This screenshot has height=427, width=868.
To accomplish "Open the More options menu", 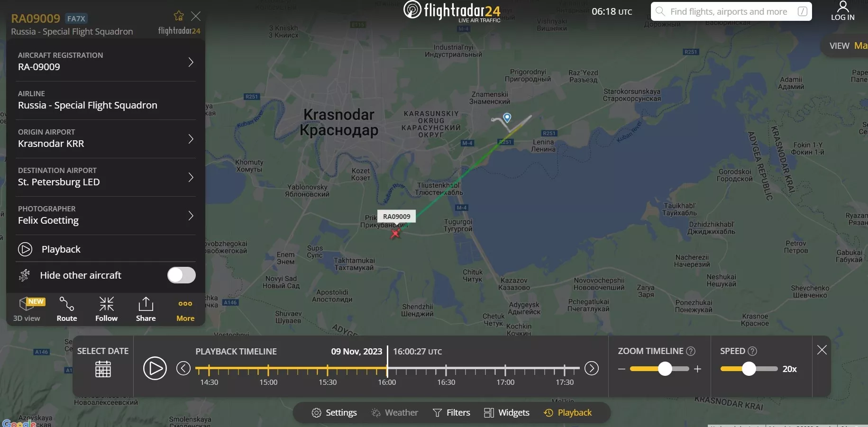I will [185, 309].
